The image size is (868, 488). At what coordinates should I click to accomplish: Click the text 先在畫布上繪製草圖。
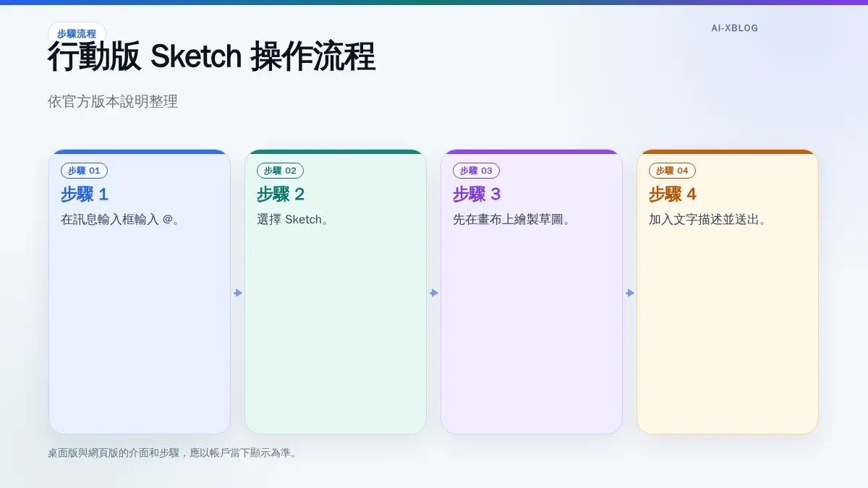click(x=512, y=220)
